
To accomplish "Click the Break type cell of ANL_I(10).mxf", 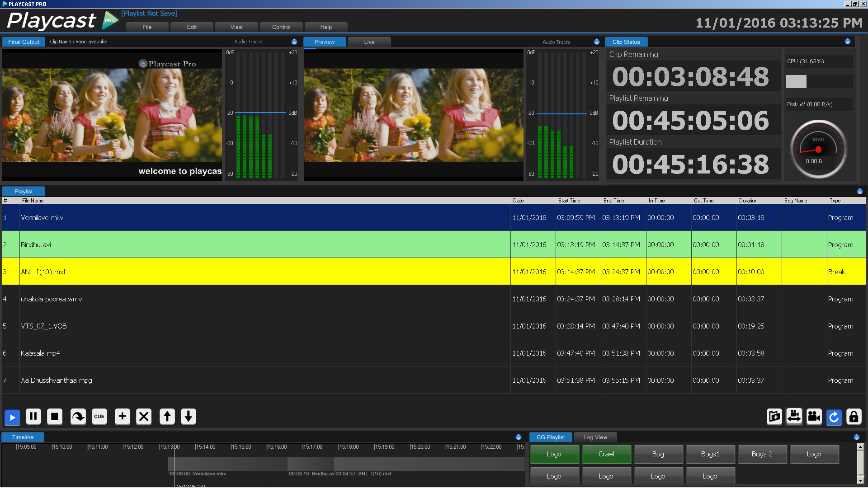I will pos(846,272).
